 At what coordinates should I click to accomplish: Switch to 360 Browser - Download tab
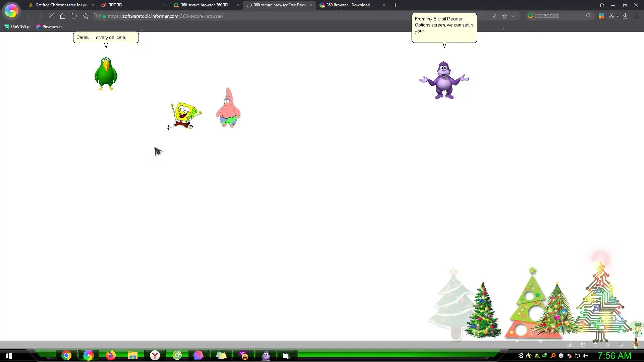click(x=348, y=5)
